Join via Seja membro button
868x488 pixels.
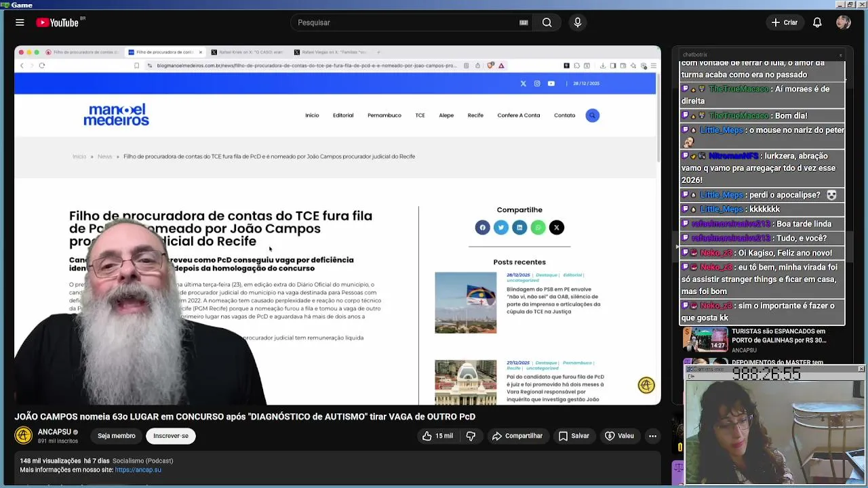[116, 436]
